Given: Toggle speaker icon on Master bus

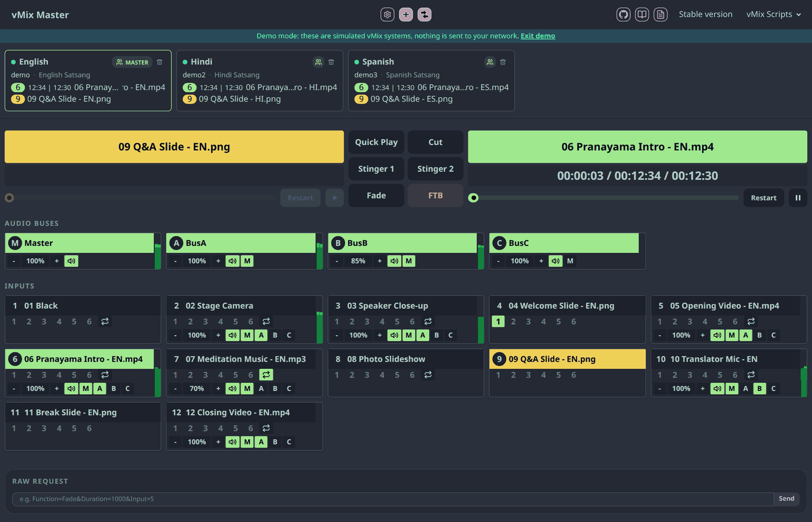Looking at the screenshot, I should (x=71, y=261).
